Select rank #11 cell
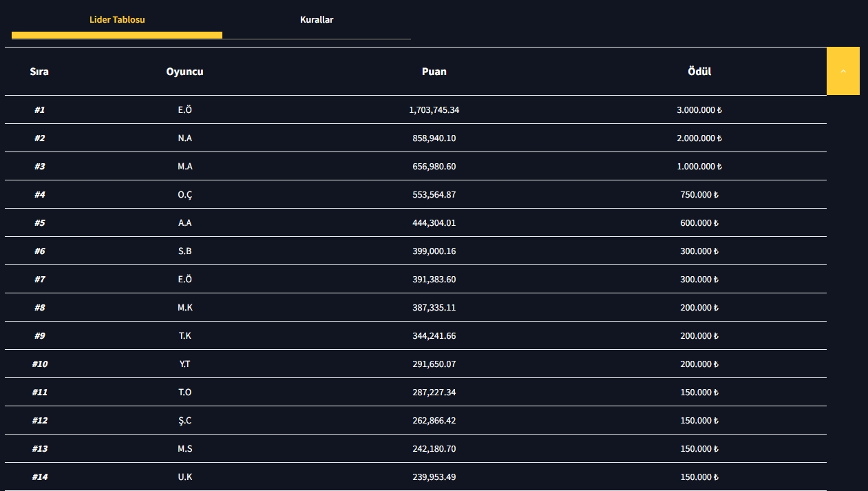This screenshot has height=491, width=868. click(39, 392)
